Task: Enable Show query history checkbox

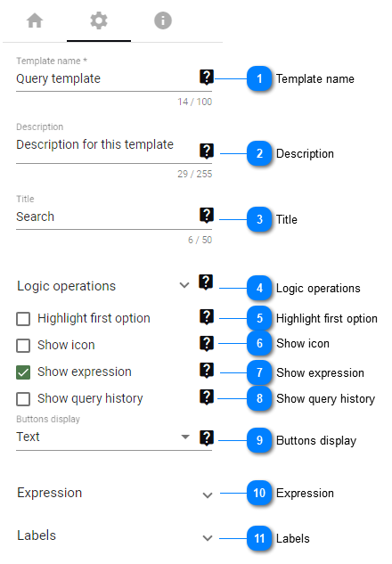Action: (x=23, y=399)
